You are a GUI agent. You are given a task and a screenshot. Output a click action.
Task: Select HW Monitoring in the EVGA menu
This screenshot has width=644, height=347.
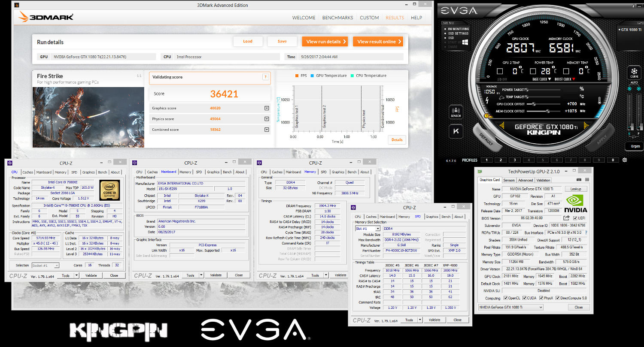[459, 29]
